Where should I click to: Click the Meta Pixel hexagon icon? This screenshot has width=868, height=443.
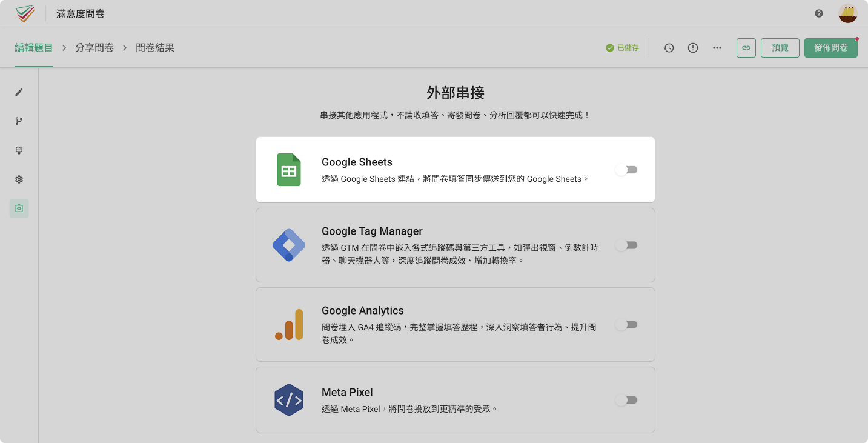289,400
